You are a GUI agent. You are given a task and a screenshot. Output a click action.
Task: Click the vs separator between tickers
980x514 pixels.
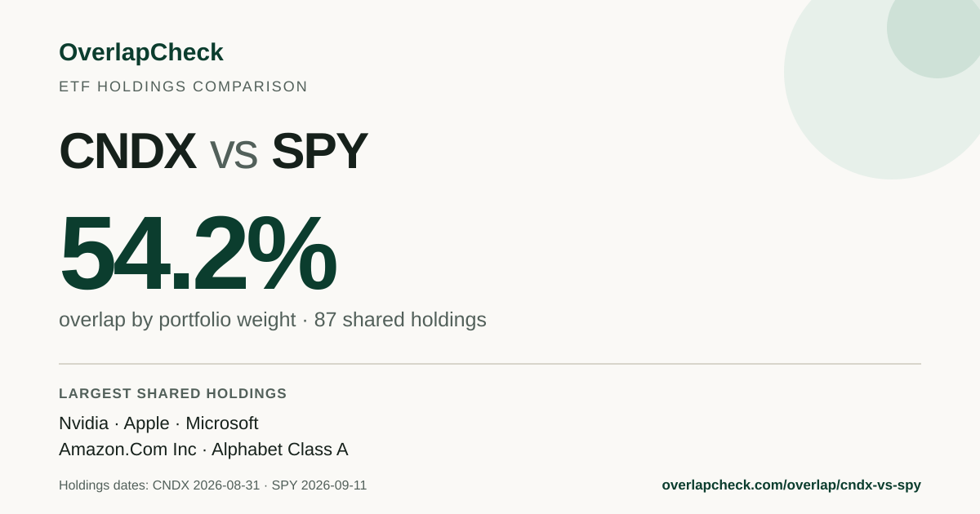pos(234,155)
